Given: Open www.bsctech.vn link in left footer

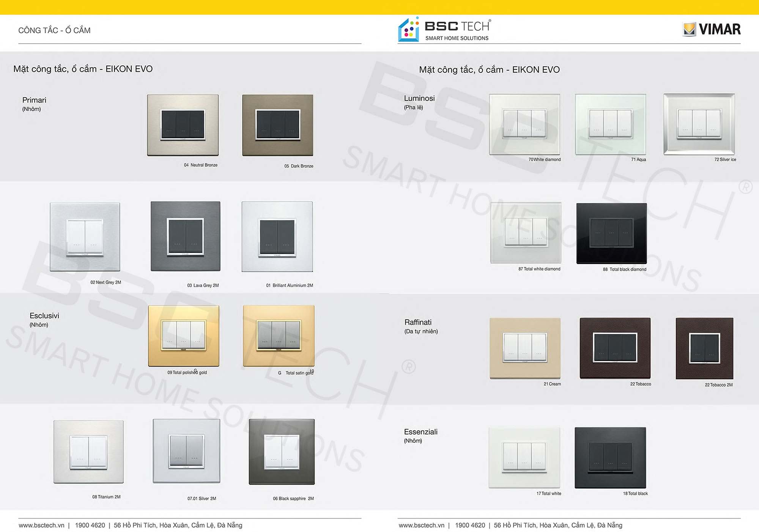Looking at the screenshot, I should pos(41,525).
